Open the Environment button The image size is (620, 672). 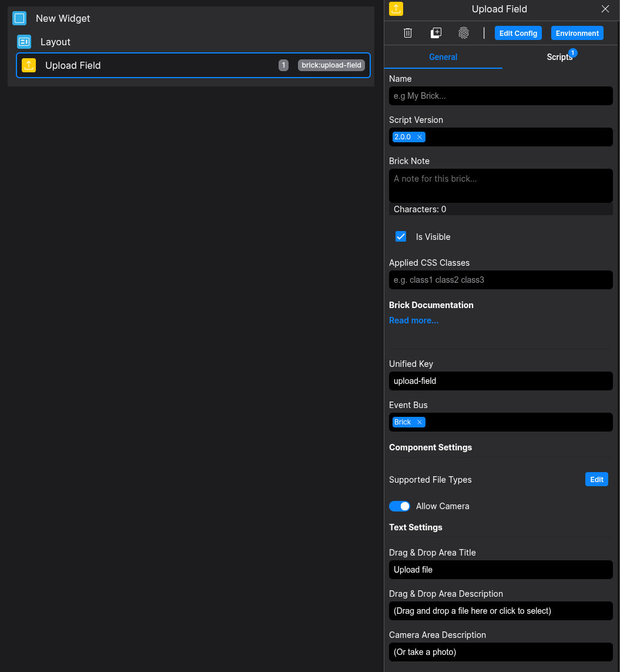click(x=577, y=33)
